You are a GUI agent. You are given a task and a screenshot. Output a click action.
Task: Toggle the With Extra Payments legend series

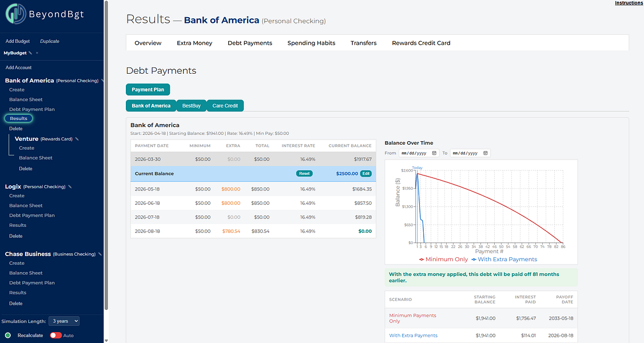(504, 260)
